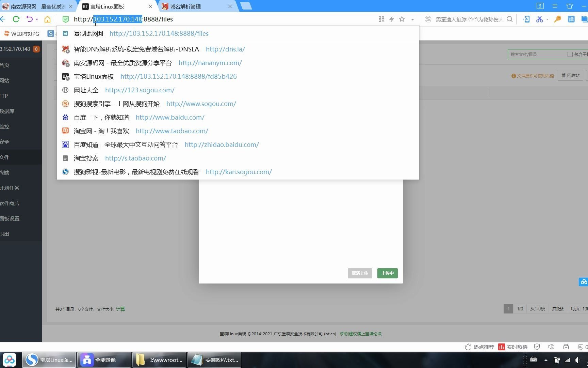Open 淘宝网 suggestion
This screenshot has height=368, width=588.
coord(238,131)
